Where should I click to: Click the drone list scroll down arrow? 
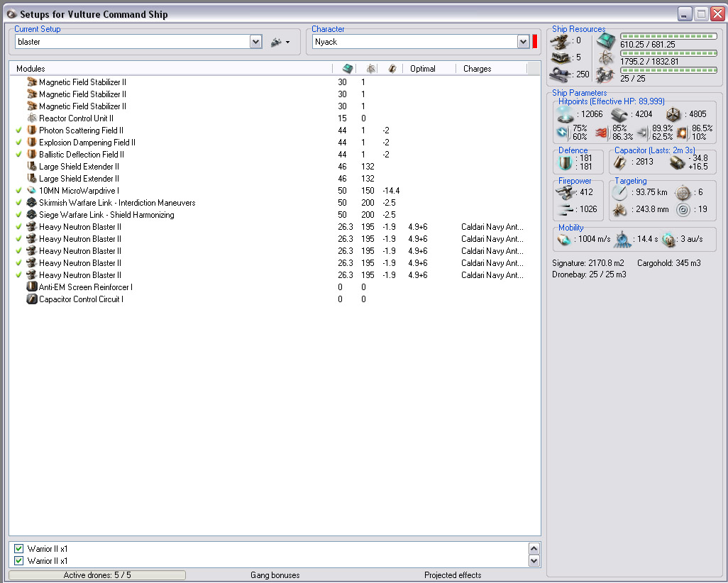[x=534, y=561]
